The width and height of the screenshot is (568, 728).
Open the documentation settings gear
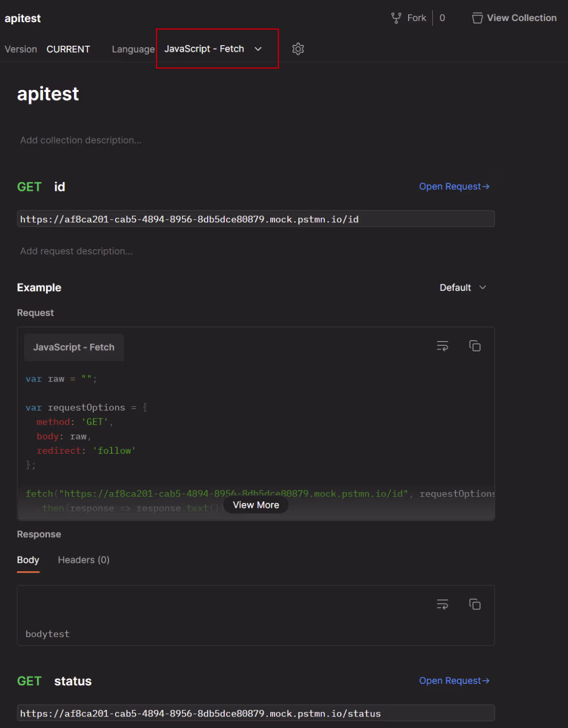coord(298,49)
